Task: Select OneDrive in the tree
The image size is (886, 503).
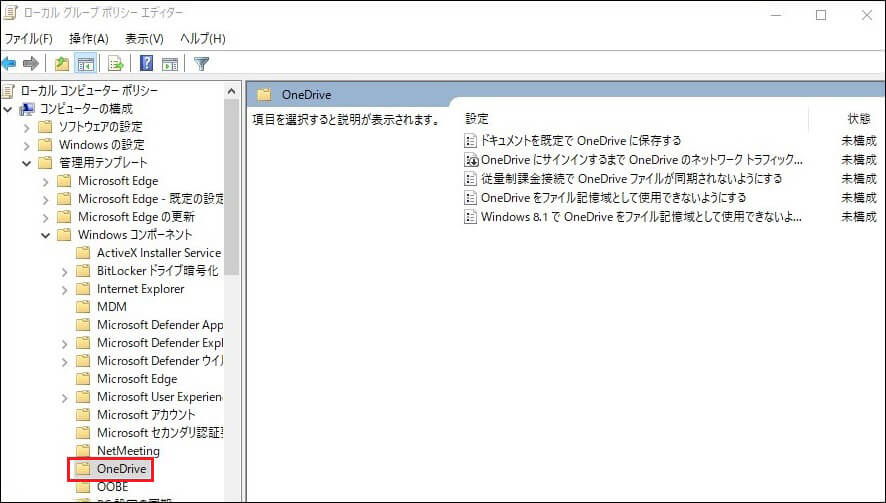Action: tap(121, 469)
